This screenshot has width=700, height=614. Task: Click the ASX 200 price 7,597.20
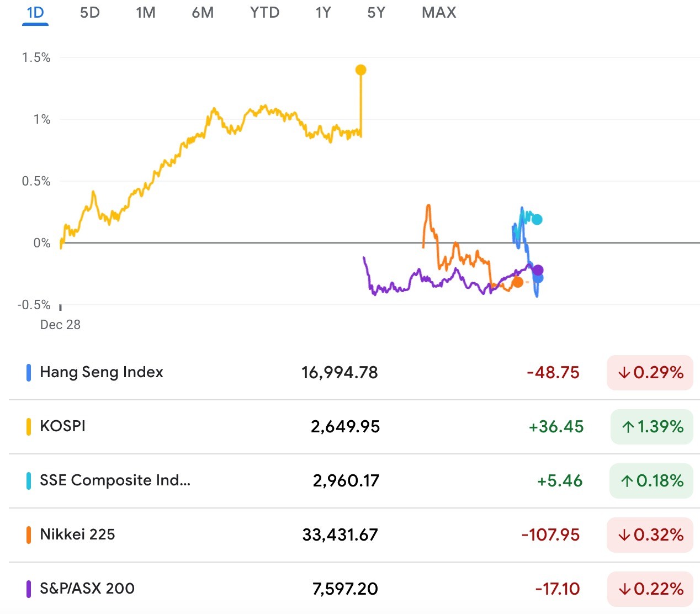tap(345, 589)
